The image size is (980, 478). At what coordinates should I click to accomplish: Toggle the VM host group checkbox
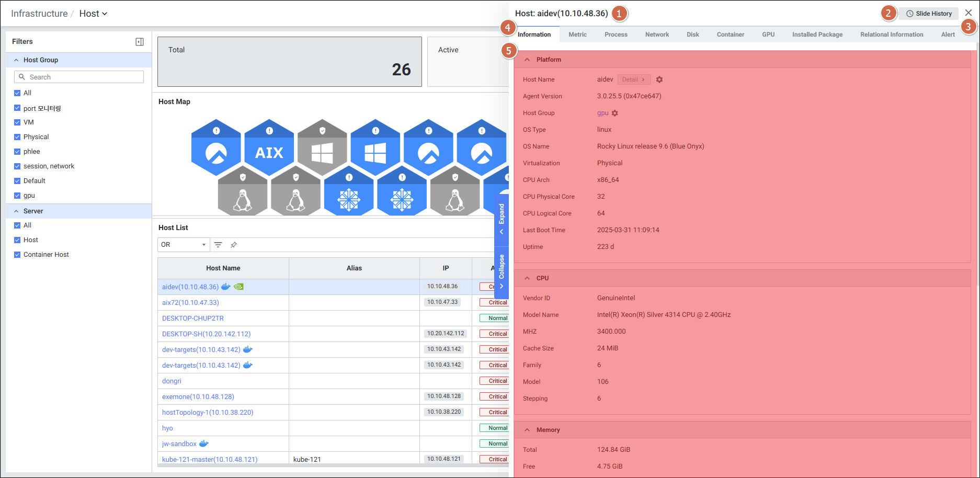[17, 122]
